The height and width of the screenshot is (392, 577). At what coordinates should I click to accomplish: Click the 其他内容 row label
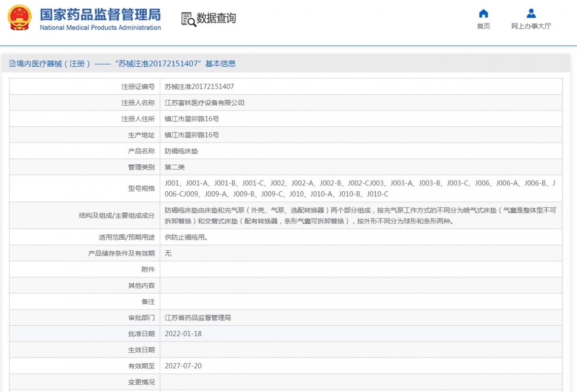pyautogui.click(x=141, y=286)
